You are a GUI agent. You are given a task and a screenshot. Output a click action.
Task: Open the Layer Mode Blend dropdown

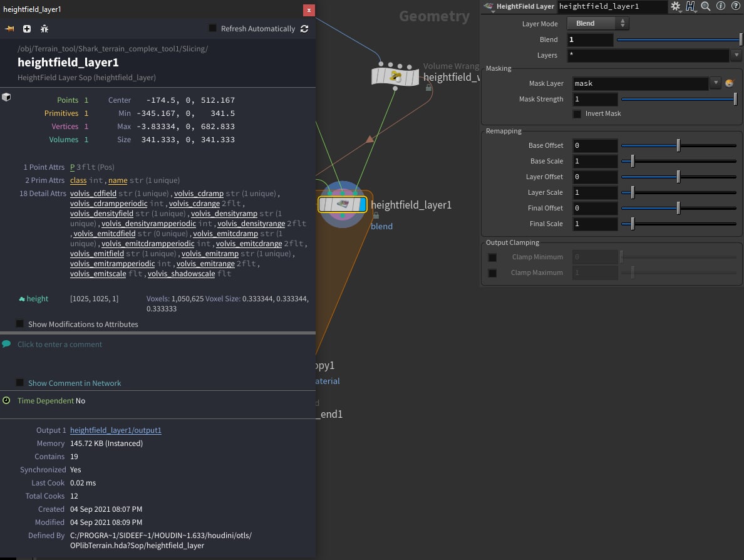tap(598, 23)
